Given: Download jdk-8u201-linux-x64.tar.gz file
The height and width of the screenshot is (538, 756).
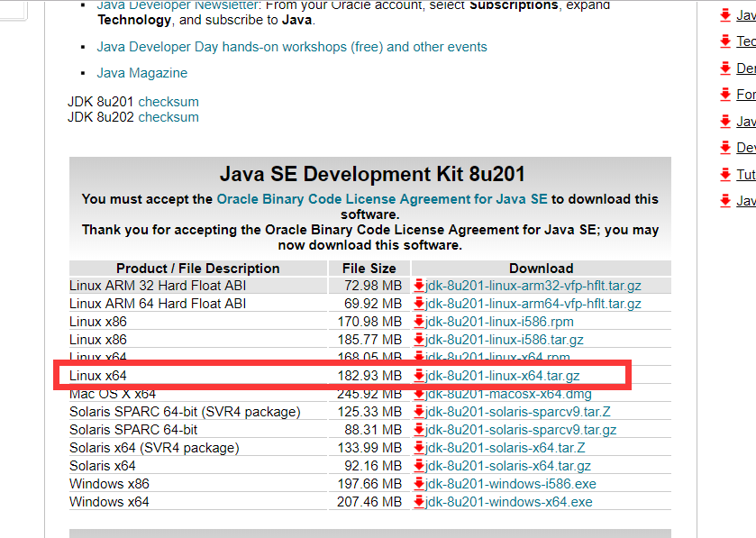Looking at the screenshot, I should 503,376.
